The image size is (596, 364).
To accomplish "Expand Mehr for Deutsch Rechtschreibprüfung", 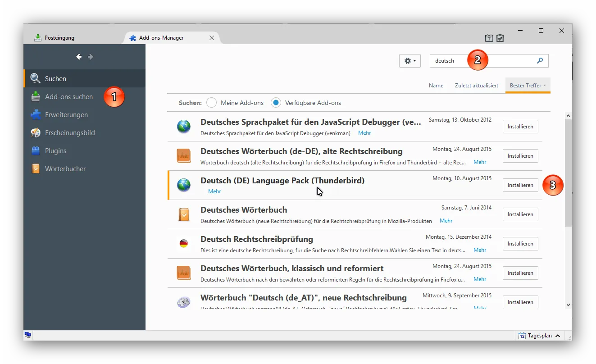I will click(480, 250).
